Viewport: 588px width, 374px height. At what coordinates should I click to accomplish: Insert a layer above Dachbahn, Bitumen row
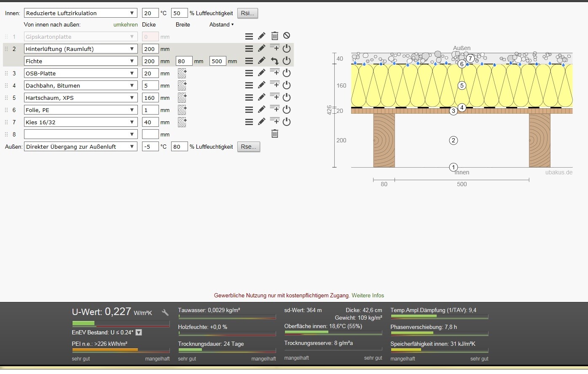tap(274, 85)
